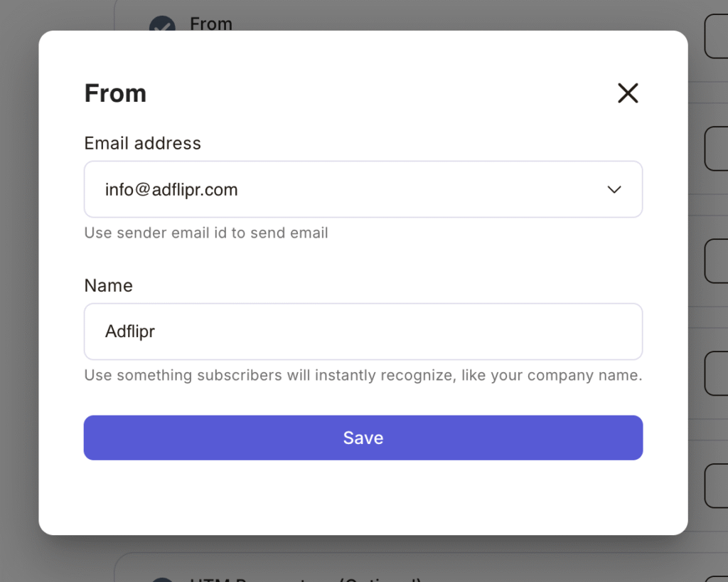Click fourth outlined button on the right edge
This screenshot has width=728, height=582.
pos(715,374)
